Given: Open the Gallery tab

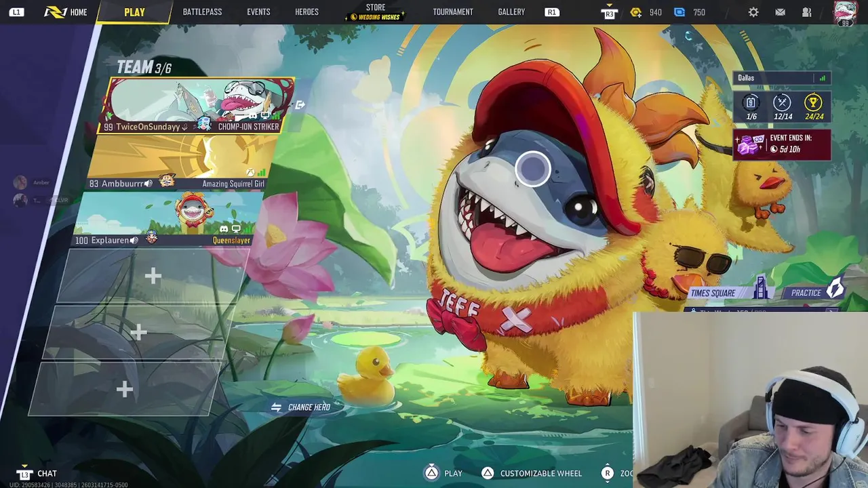Looking at the screenshot, I should (x=511, y=12).
